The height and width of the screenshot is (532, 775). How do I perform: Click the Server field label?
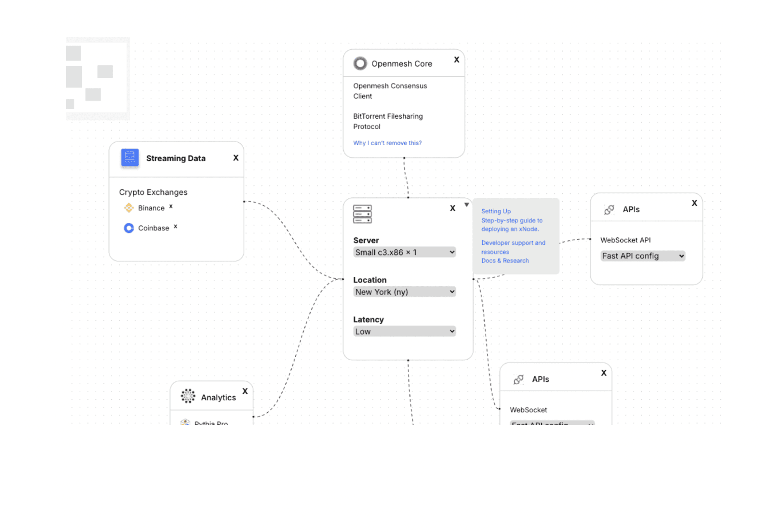coord(366,240)
